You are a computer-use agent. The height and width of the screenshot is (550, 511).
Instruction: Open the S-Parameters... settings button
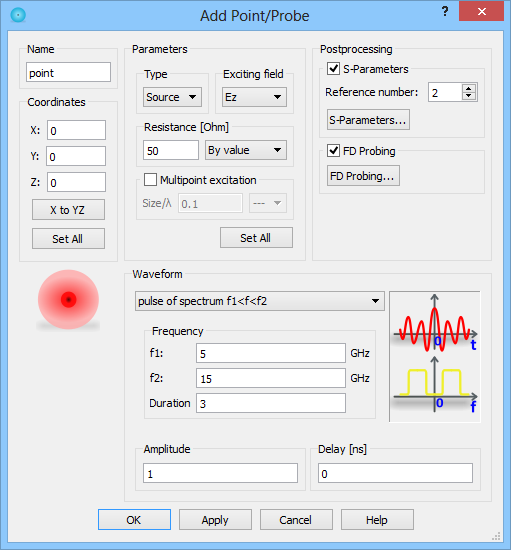(x=368, y=120)
